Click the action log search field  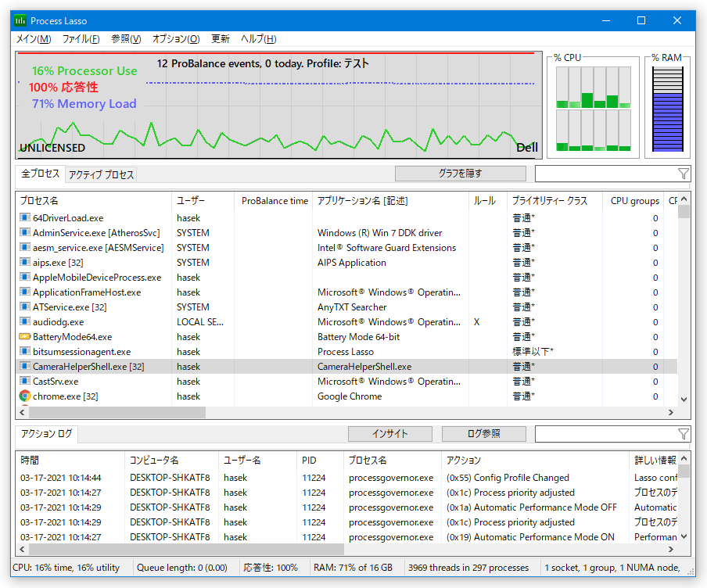click(x=606, y=434)
